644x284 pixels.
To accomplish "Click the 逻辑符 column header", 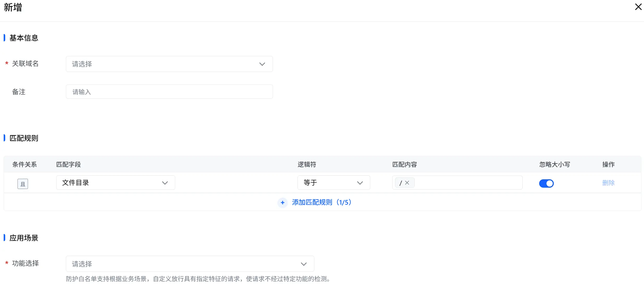I will click(307, 164).
